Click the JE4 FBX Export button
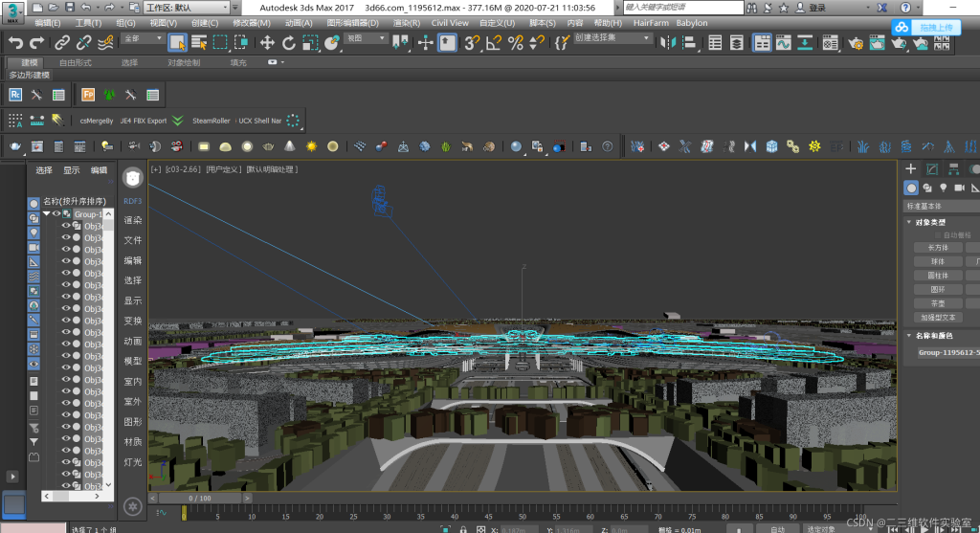 click(144, 121)
